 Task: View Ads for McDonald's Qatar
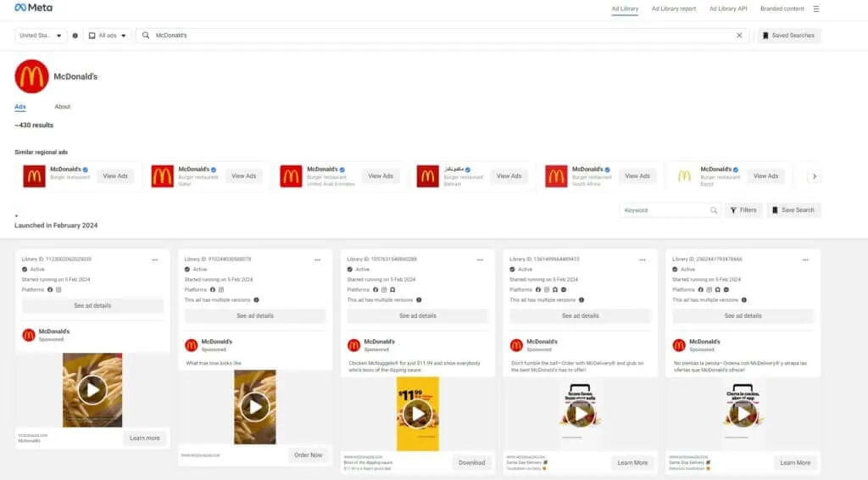point(243,176)
